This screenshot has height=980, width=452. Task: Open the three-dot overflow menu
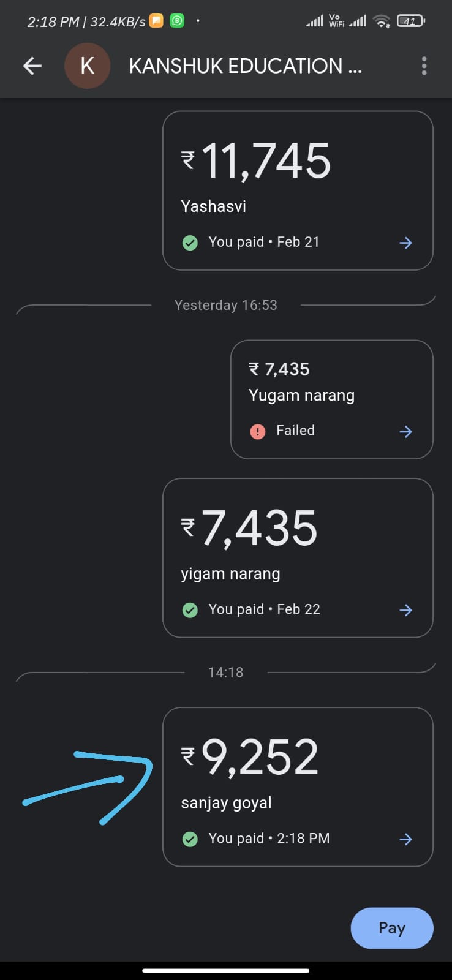pyautogui.click(x=424, y=66)
